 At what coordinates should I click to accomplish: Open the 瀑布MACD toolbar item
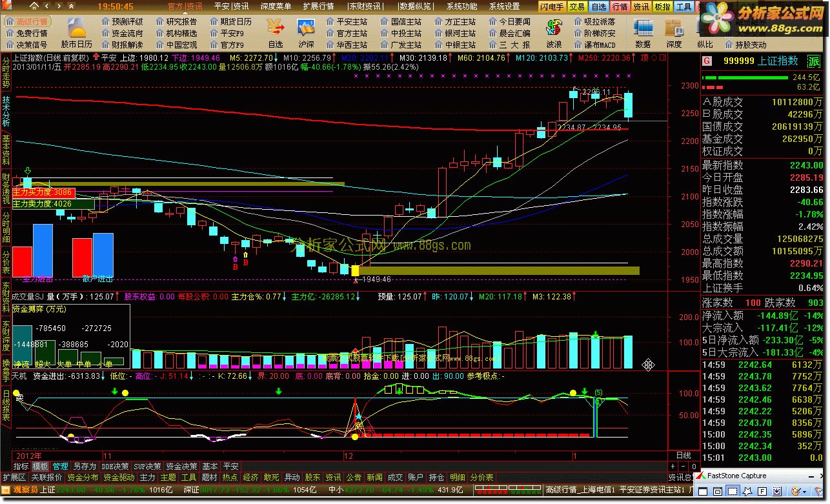[594, 45]
